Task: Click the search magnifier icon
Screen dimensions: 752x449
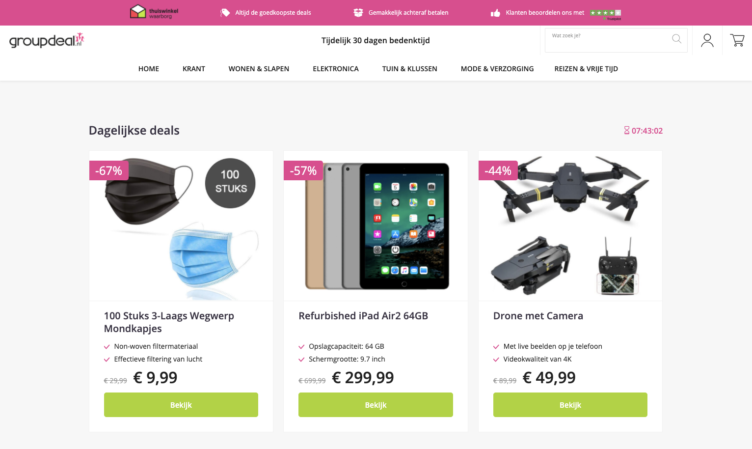Action: click(677, 39)
